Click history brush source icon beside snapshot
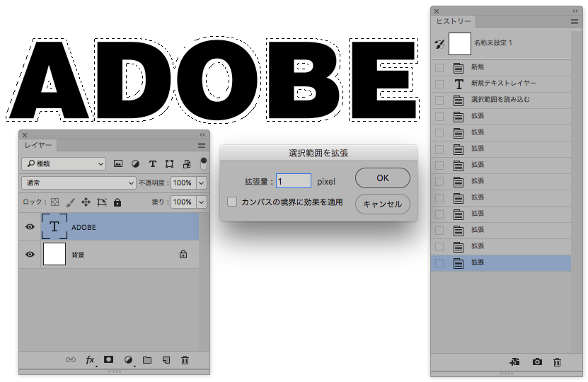The image size is (588, 382). 439,45
